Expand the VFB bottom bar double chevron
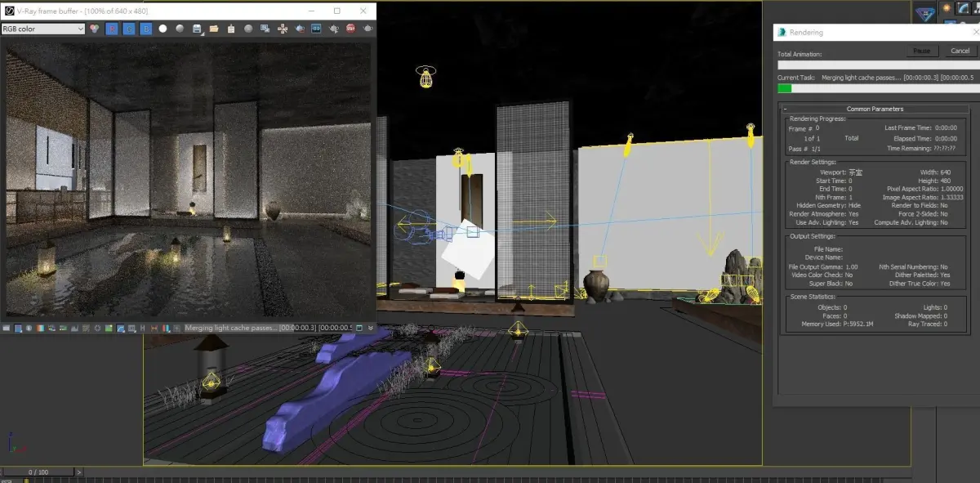This screenshot has height=483, width=980. pyautogui.click(x=372, y=328)
